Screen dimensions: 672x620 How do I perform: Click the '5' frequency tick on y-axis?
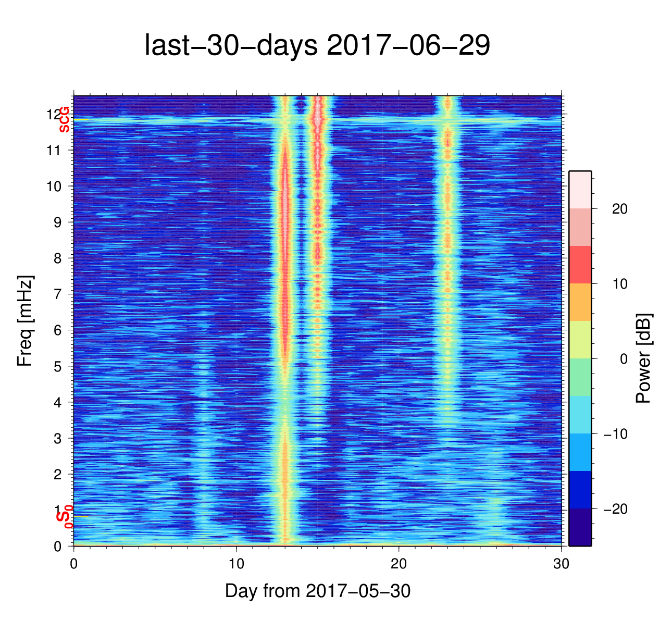(x=57, y=366)
